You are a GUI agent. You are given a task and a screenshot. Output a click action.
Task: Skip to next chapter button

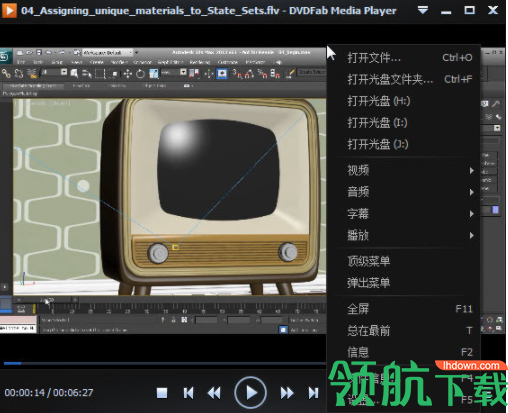coord(313,393)
